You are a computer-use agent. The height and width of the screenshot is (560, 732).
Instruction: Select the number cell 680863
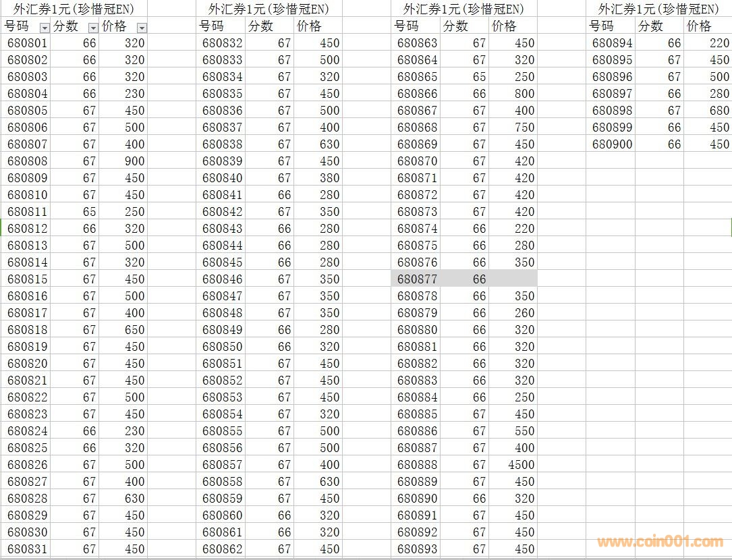tap(417, 43)
